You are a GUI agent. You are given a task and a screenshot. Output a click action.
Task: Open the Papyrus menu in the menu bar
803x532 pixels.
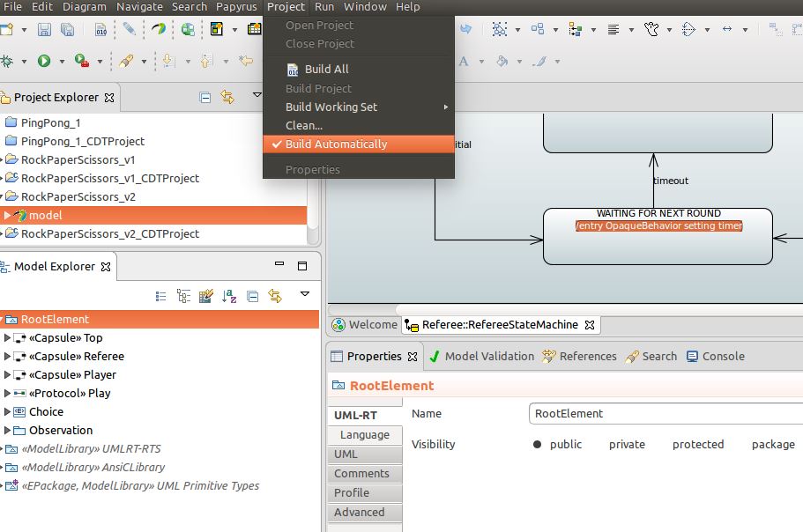pyautogui.click(x=236, y=7)
